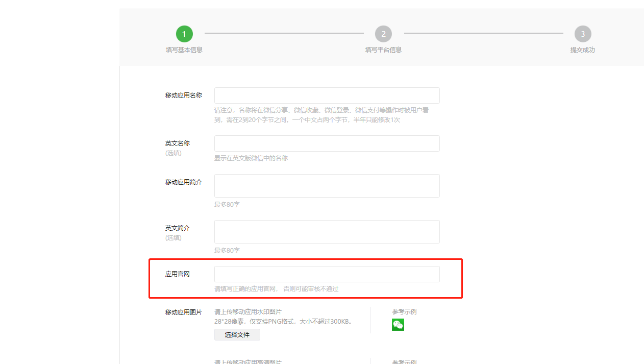Click the 请填写正确的应用官网 hint text
644x364 pixels.
pyautogui.click(x=276, y=289)
